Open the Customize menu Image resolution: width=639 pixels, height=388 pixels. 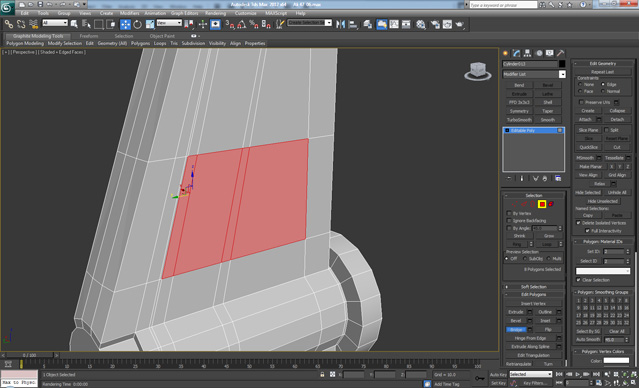point(246,13)
